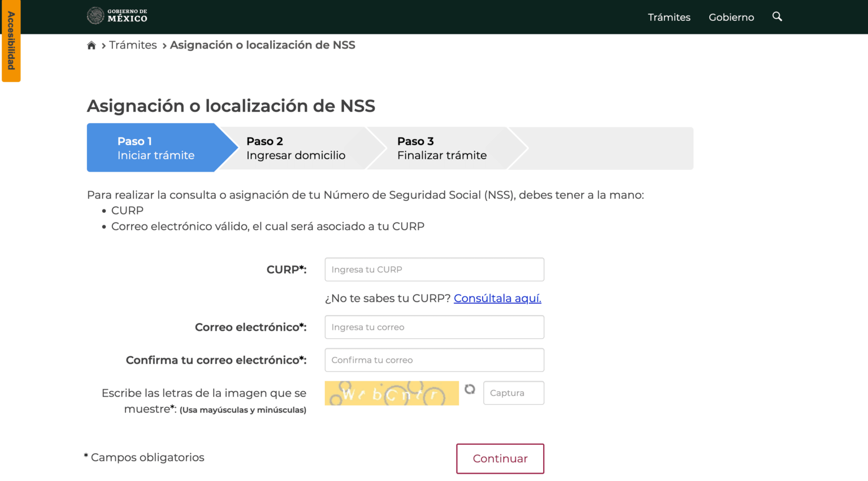The height and width of the screenshot is (481, 868).
Task: Open the Consúltala aquí CURP link
Action: (497, 298)
